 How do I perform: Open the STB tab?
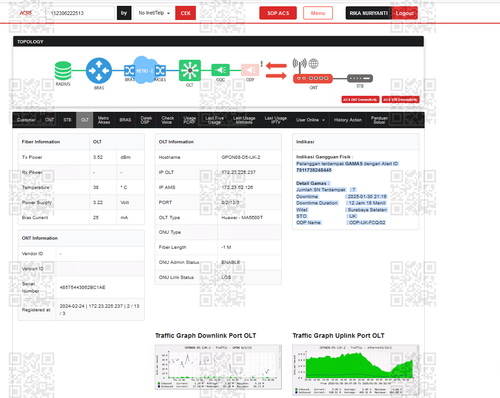coord(67,120)
